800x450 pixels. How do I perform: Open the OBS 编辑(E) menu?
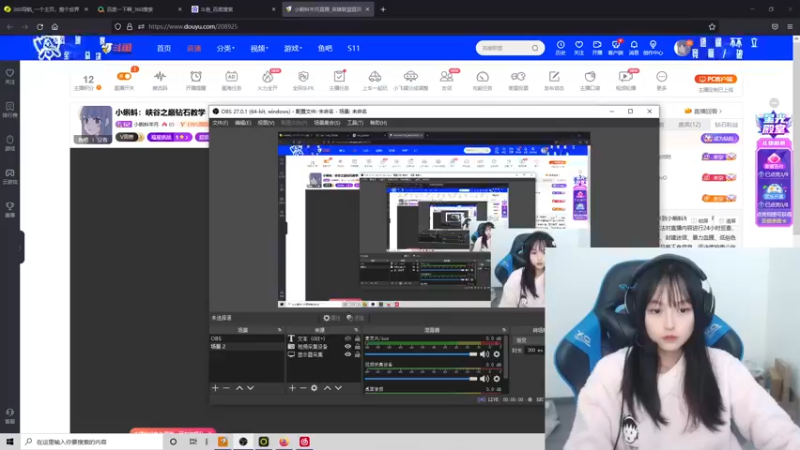243,123
